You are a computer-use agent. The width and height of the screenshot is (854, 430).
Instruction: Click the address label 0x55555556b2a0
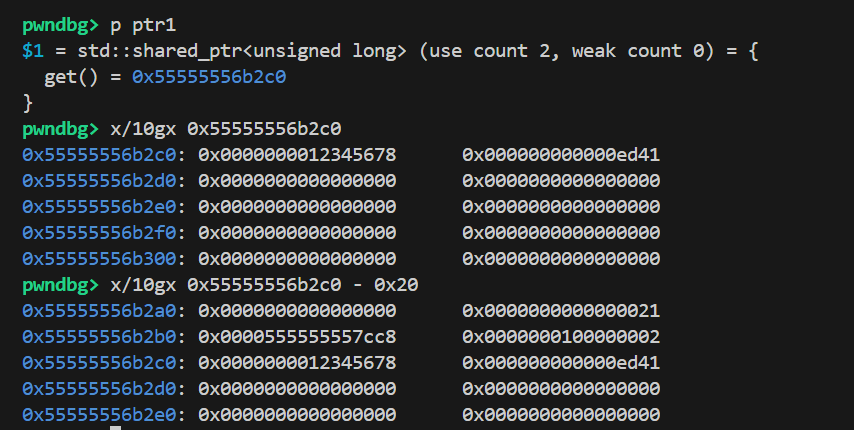click(104, 311)
